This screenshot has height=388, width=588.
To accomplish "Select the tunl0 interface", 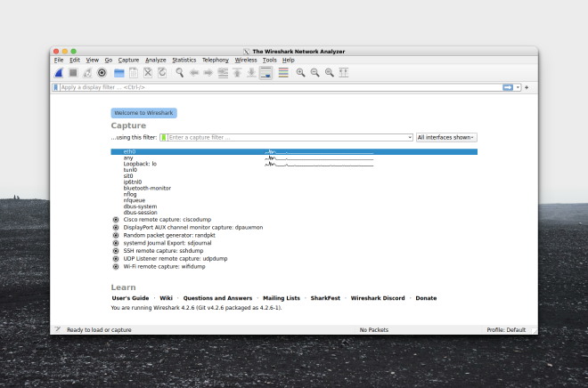I will (294, 170).
